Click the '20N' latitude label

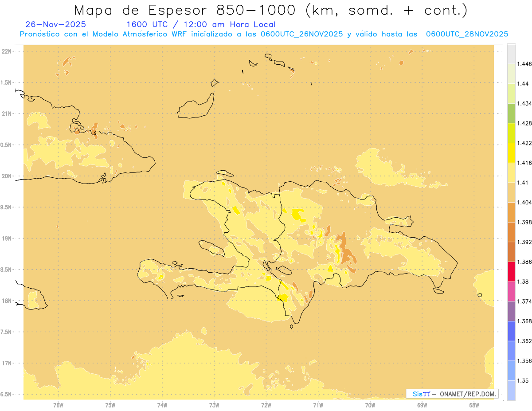coord(6,176)
